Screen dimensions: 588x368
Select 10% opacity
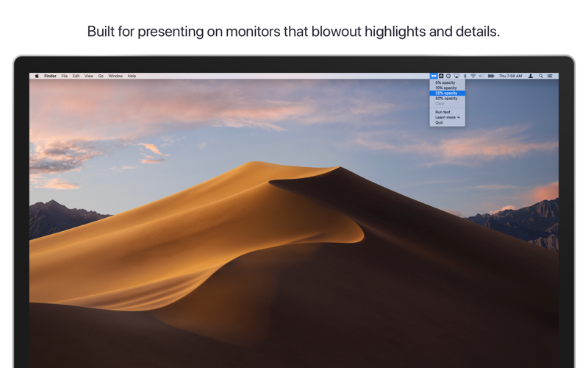point(448,88)
